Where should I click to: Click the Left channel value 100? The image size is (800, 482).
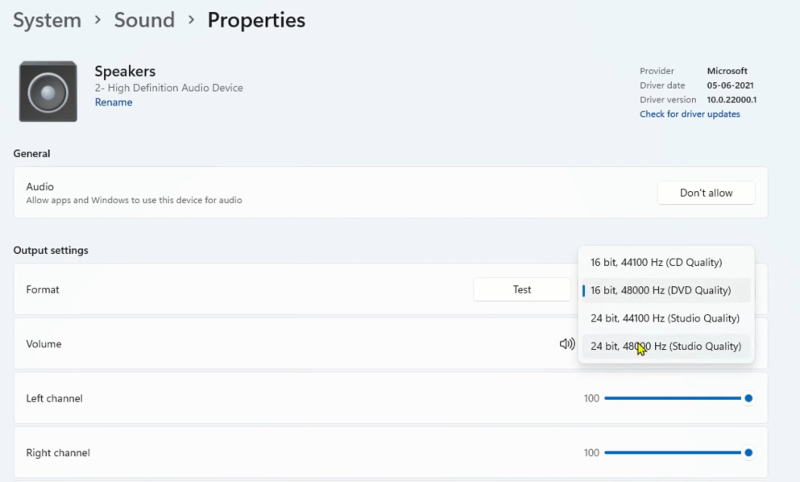[591, 398]
